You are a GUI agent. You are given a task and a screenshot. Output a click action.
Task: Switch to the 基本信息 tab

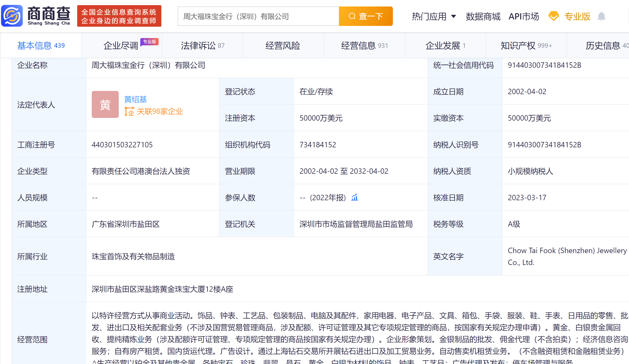(41, 45)
